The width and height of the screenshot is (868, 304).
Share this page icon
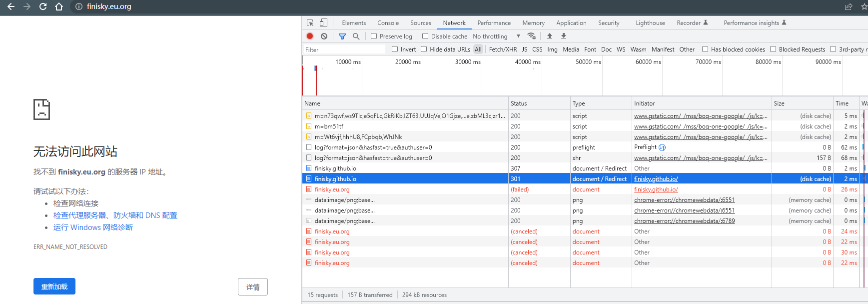(849, 6)
